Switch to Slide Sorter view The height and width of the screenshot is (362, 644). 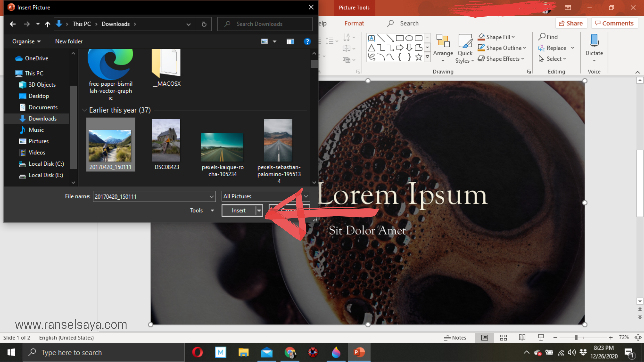pyautogui.click(x=503, y=337)
